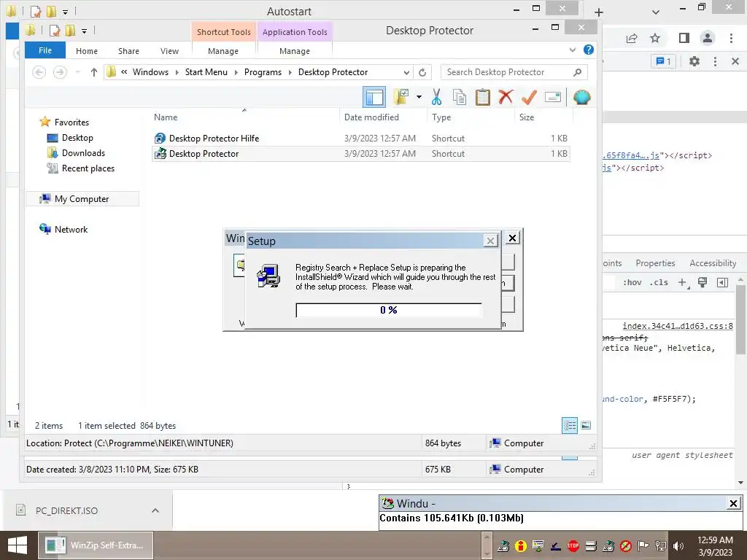Click the Rename toolbar icon
Screen dimensions: 747x560
click(553, 97)
